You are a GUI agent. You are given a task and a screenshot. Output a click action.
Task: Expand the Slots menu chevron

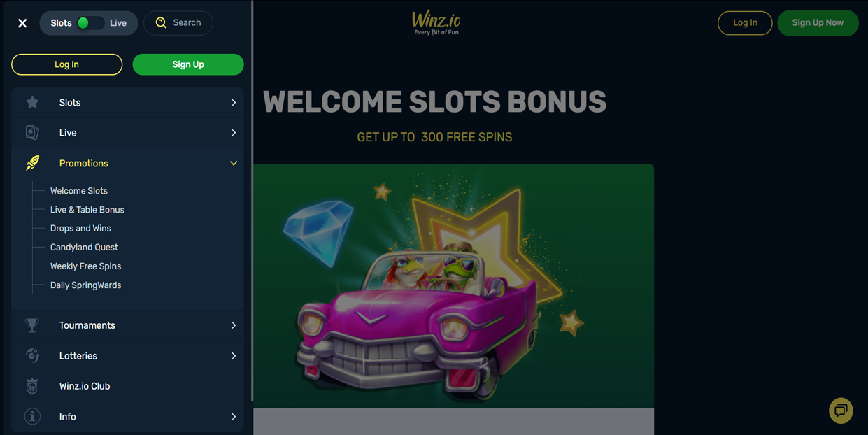(x=234, y=102)
